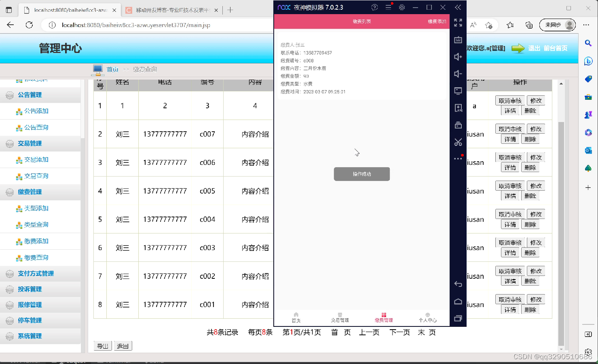Open a new browser tab

(230, 10)
